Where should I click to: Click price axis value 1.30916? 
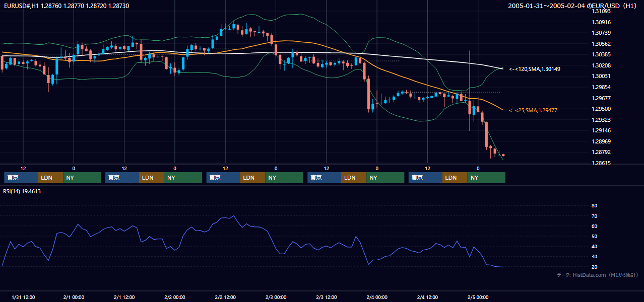601,22
